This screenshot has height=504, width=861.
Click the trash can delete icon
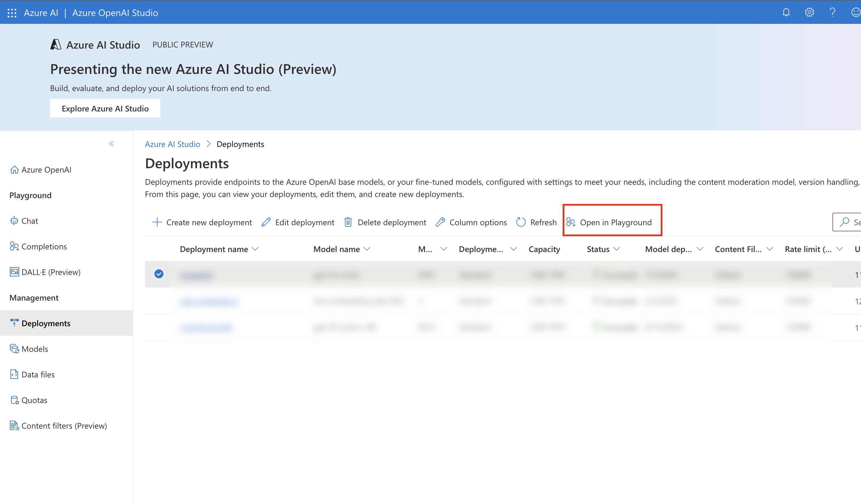(348, 222)
